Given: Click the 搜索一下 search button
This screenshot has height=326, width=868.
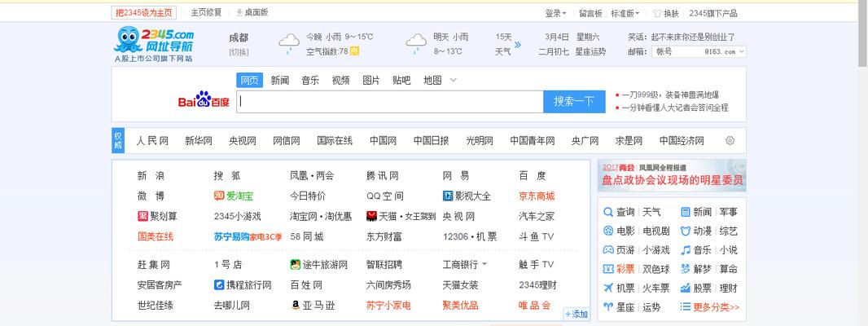Looking at the screenshot, I should click(x=574, y=101).
